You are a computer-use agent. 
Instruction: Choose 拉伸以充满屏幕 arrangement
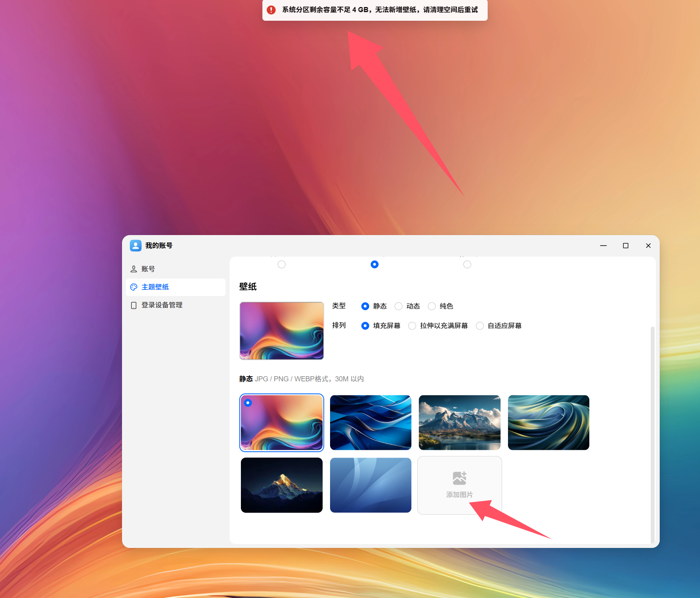438,326
